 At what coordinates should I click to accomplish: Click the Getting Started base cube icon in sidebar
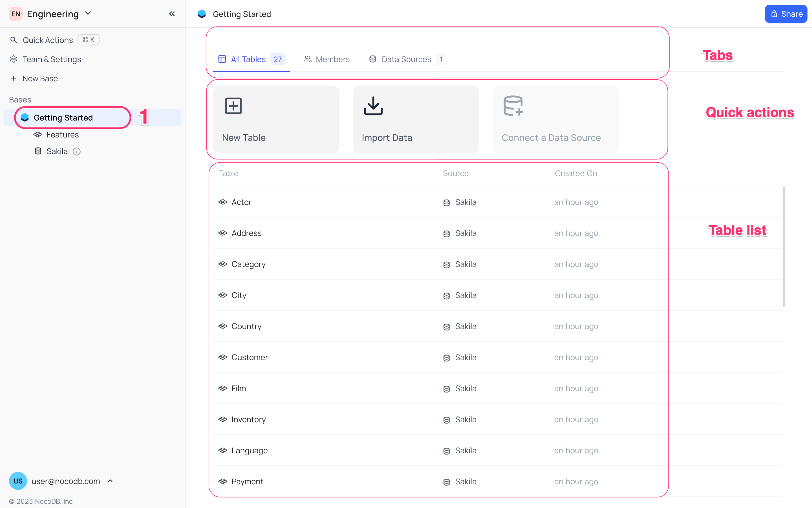pyautogui.click(x=25, y=118)
